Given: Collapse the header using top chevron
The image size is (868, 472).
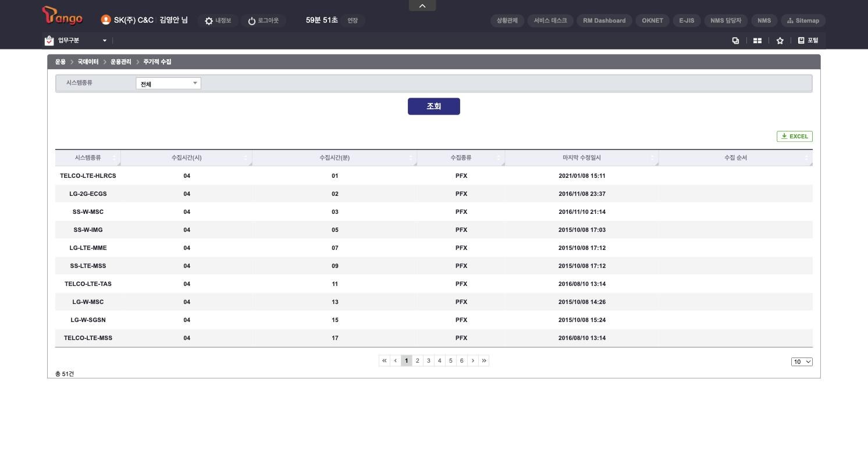Looking at the screenshot, I should (422, 5).
